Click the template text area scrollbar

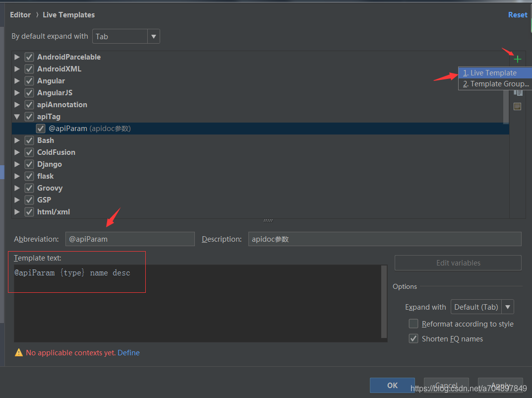(384, 302)
